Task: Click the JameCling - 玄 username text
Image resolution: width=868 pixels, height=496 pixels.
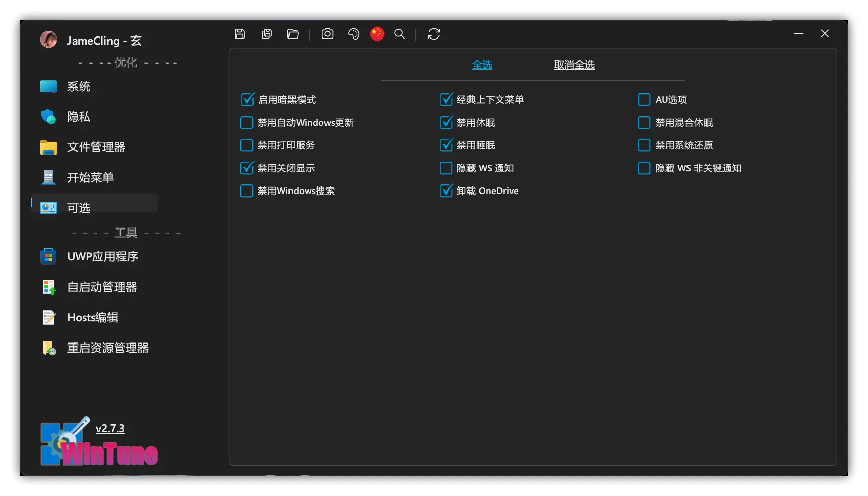Action: click(x=104, y=41)
